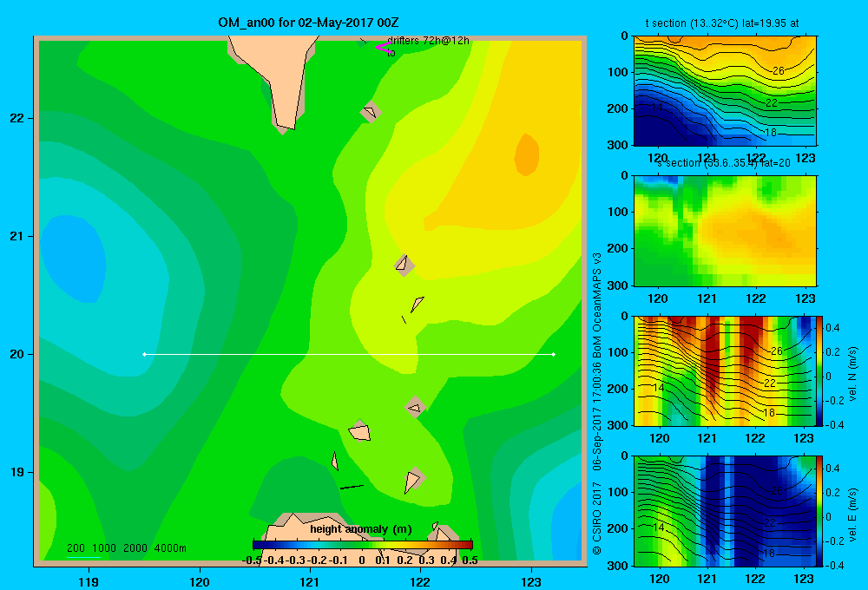Screen dimensions: 868x590
Task: Click the "vel. E (m/s)" axis label
Action: click(x=853, y=515)
